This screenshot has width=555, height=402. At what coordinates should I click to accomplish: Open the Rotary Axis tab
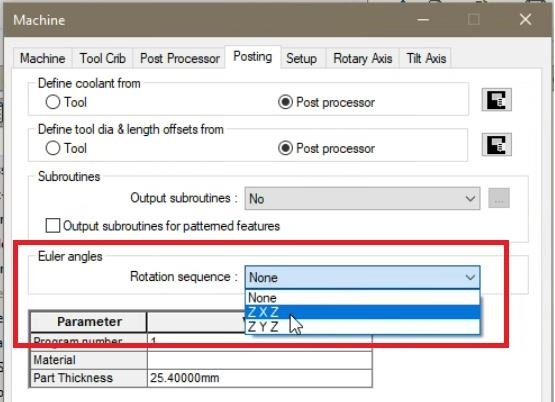click(363, 58)
